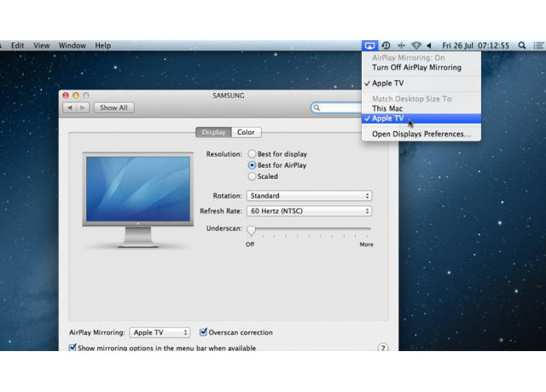Uncheck Show mirroring options in menu bar

point(73,348)
